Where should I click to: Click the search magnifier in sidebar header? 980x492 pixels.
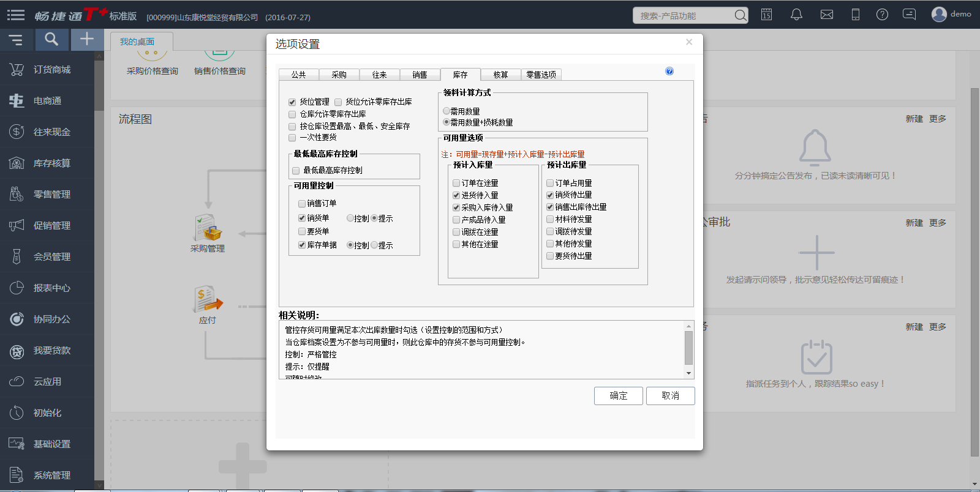point(51,39)
